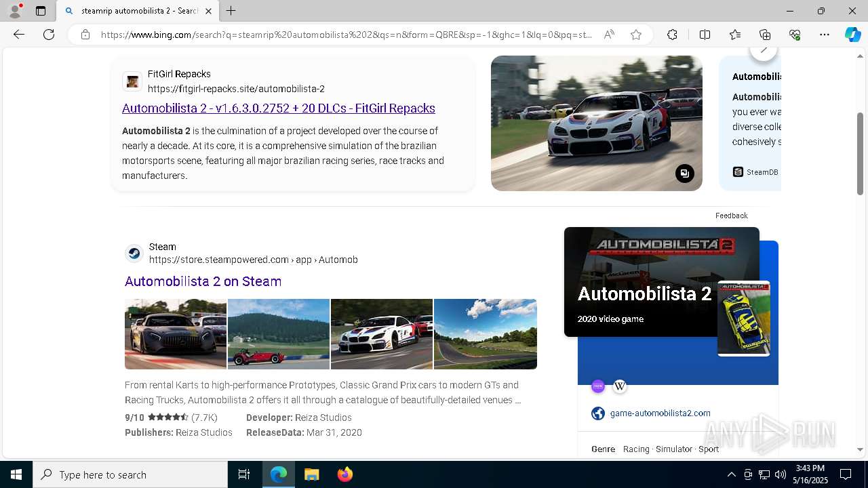The width and height of the screenshot is (868, 488).
Task: Open Task View on the taskbar
Action: coord(244,474)
